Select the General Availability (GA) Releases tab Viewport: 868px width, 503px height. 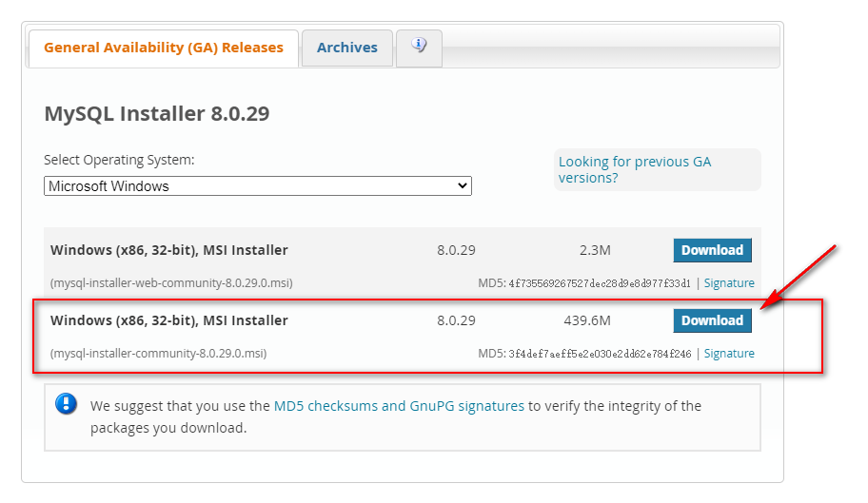[164, 48]
